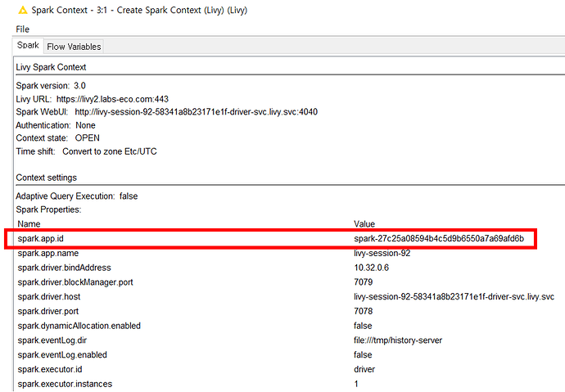Select the 7078 port value
The height and width of the screenshot is (392, 565).
pos(364,311)
